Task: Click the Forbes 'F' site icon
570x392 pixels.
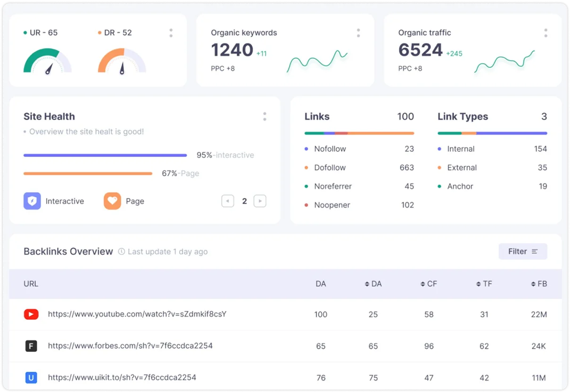Action: click(31, 346)
